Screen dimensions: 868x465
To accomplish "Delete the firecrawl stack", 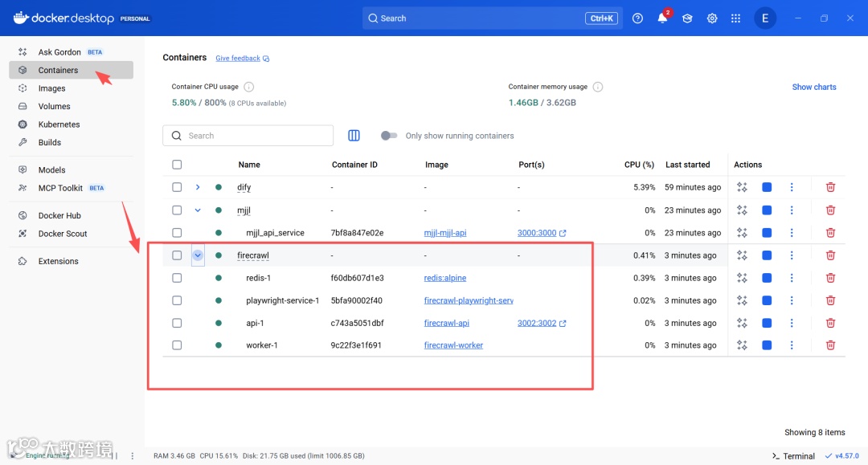I will 830,255.
